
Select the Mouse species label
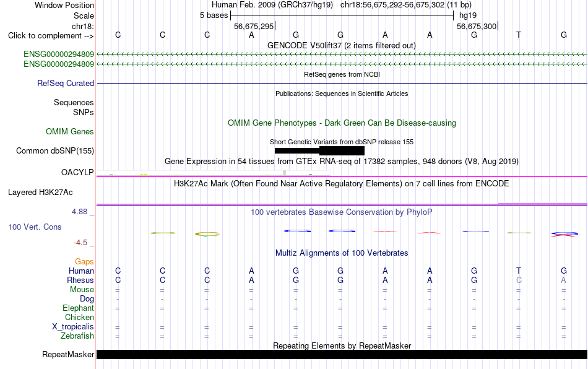tap(82, 290)
